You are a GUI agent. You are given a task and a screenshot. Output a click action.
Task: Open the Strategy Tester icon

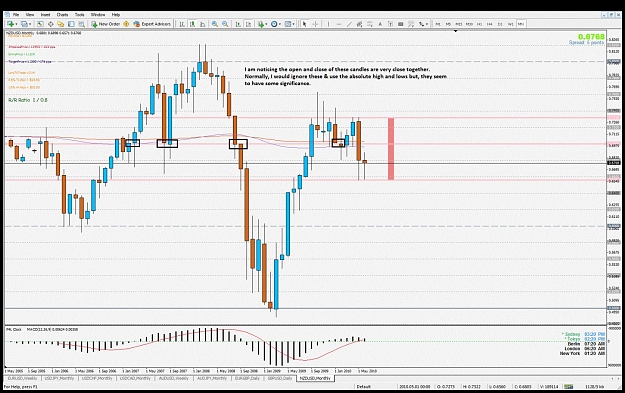pos(81,24)
